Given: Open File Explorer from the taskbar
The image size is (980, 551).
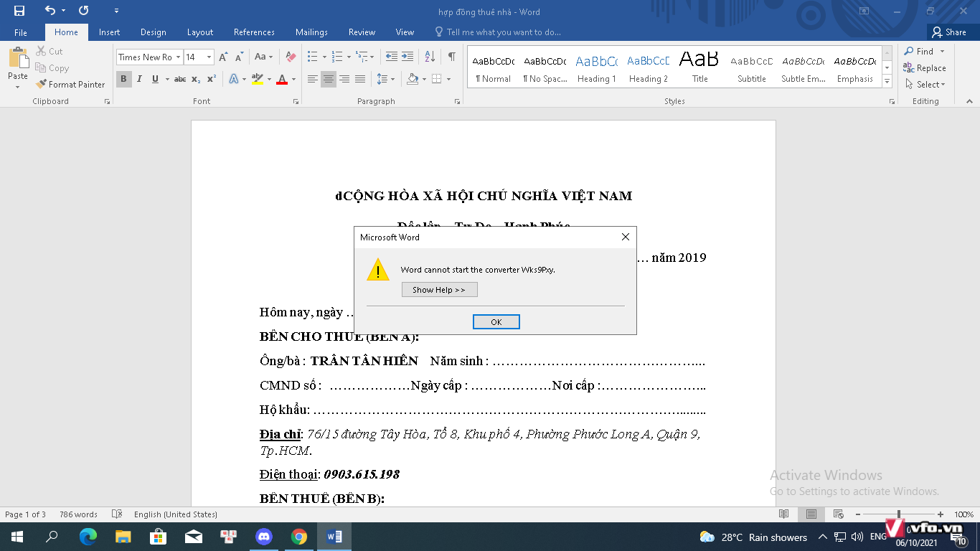Looking at the screenshot, I should pyautogui.click(x=123, y=537).
